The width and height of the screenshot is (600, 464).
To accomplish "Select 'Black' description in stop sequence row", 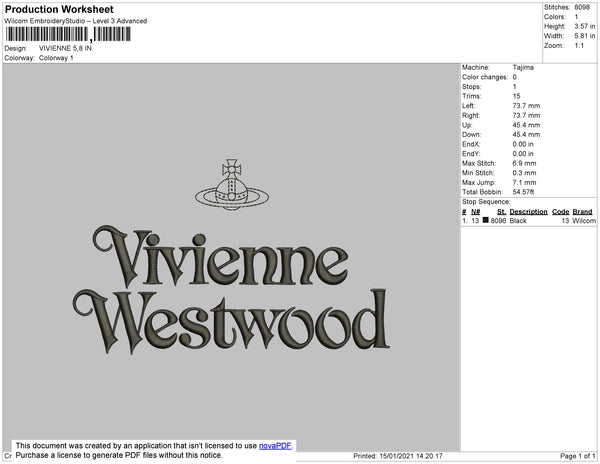I will coord(518,221).
